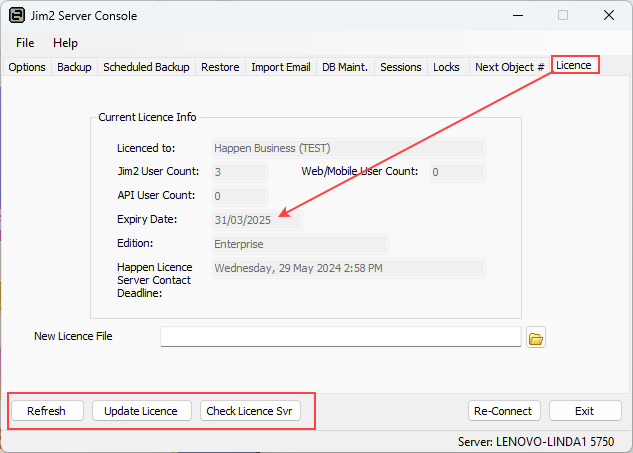Click the Web/Mobile User Count field
Screen dimensions: 633x453
click(458, 172)
